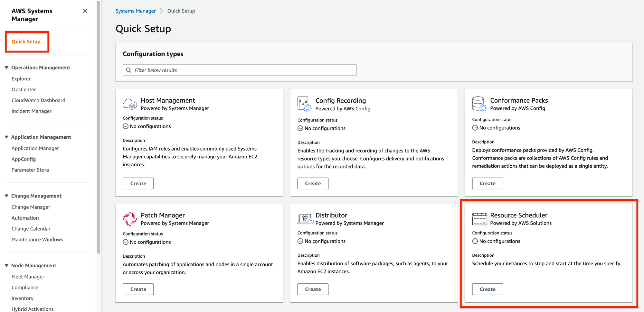Click 'Powered by AWS Config' under Config Recording
The height and width of the screenshot is (312, 644).
343,109
